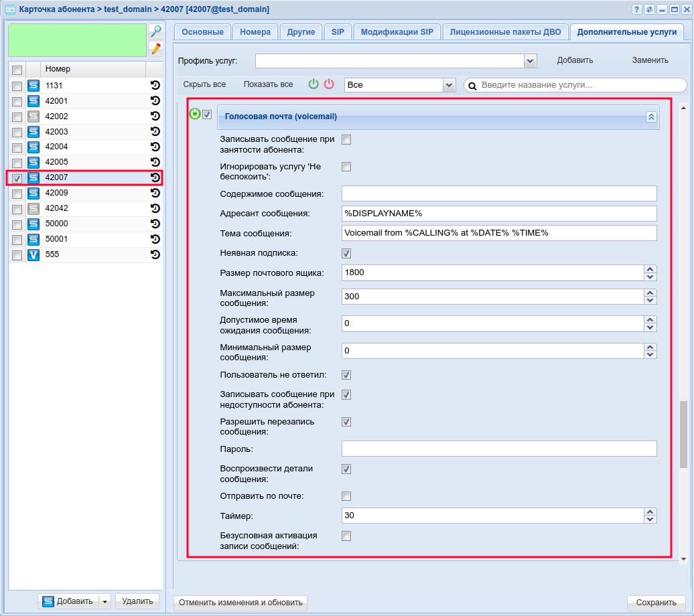Click the 'Сохранить' button
Screen dimensions: 694x616
tap(656, 602)
